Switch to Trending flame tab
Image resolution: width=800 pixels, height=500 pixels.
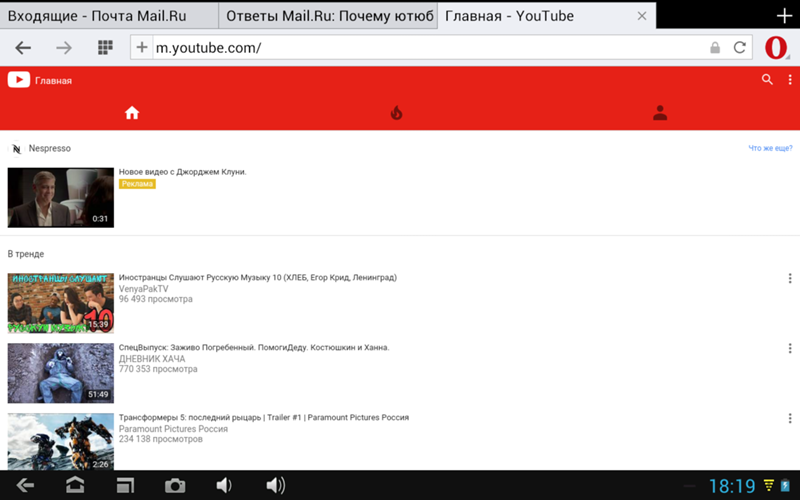[x=396, y=113]
